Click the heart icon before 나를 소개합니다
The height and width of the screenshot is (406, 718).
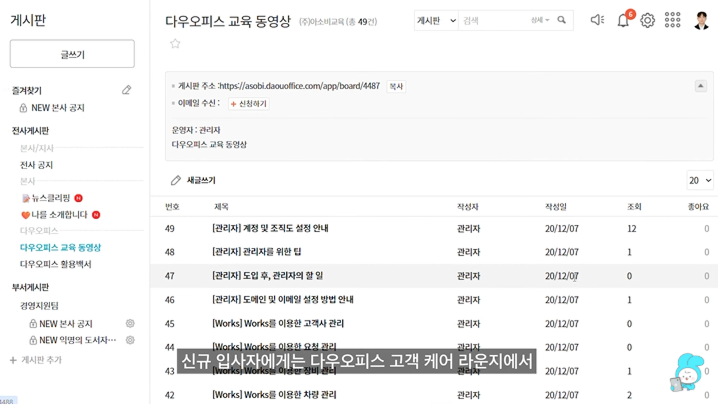point(26,215)
